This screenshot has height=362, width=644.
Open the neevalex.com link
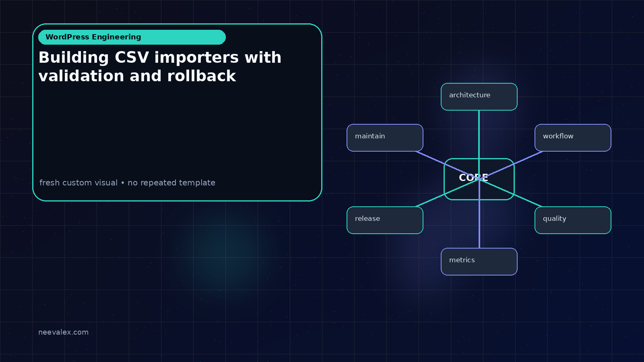pyautogui.click(x=63, y=332)
